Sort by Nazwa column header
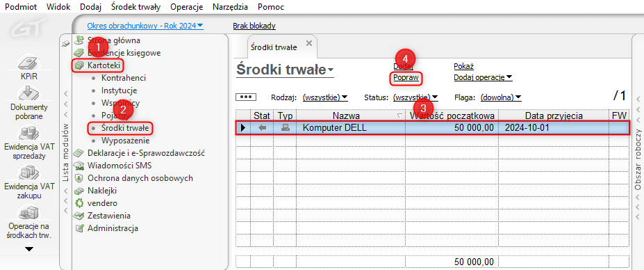The image size is (644, 270). point(351,116)
